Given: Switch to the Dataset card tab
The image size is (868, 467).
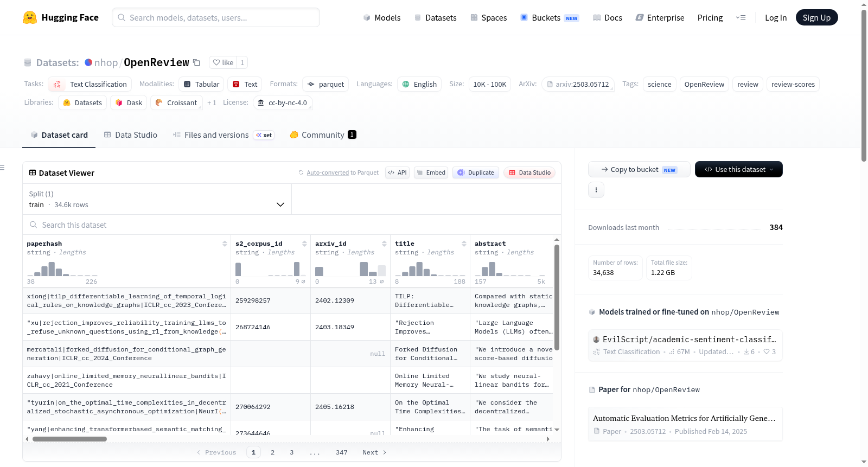Looking at the screenshot, I should (59, 135).
